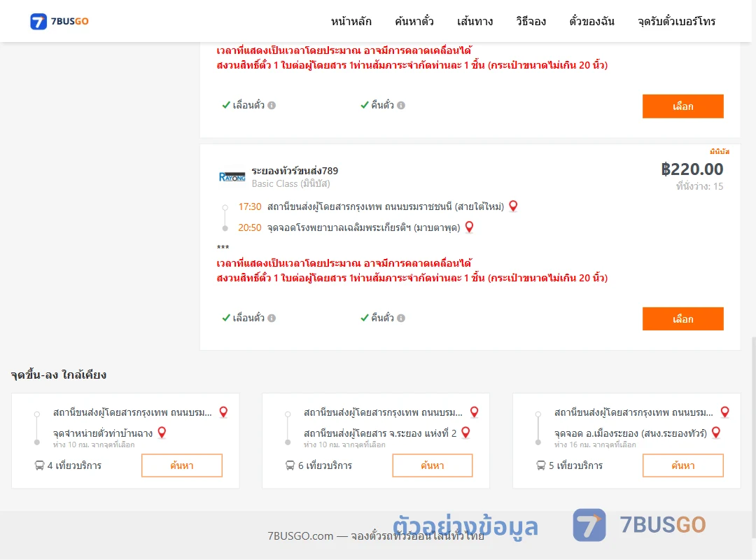The image size is (756, 560).
Task: Show เลื่อนตั๋ว info icon in ระยองทัวร์ card
Action: 272,318
